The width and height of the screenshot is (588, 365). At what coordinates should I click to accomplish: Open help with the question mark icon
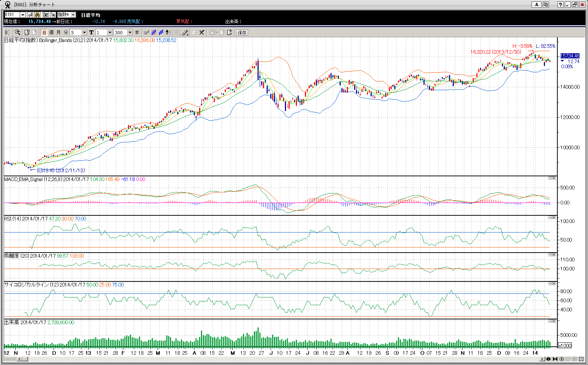point(560,4)
